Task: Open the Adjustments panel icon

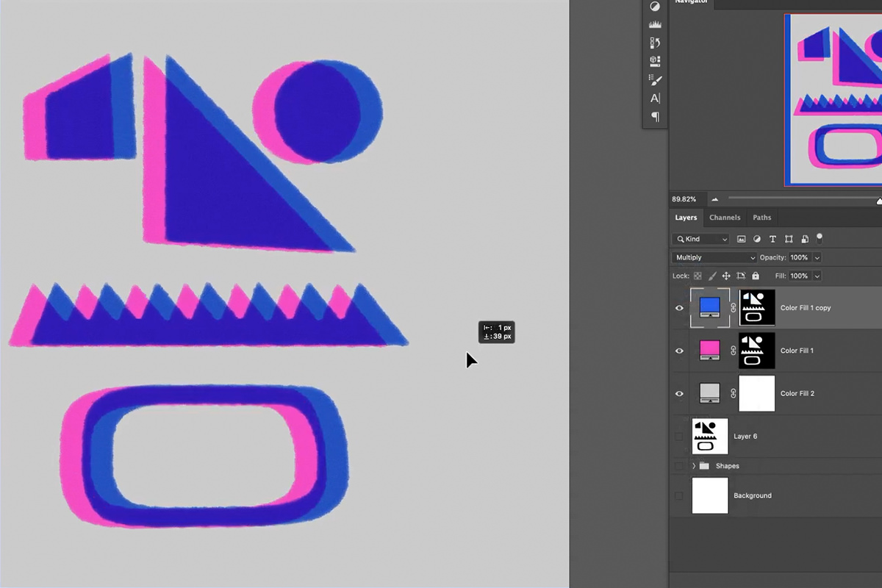Action: [x=655, y=6]
